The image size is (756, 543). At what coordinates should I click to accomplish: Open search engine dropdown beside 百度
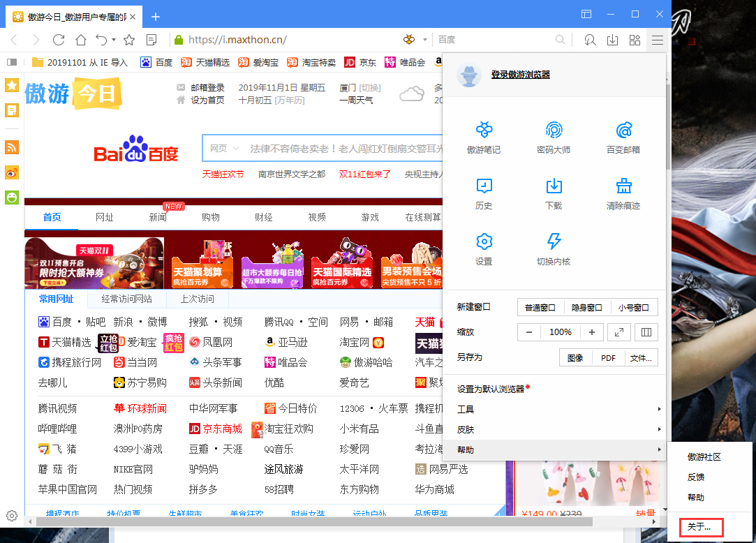click(424, 40)
